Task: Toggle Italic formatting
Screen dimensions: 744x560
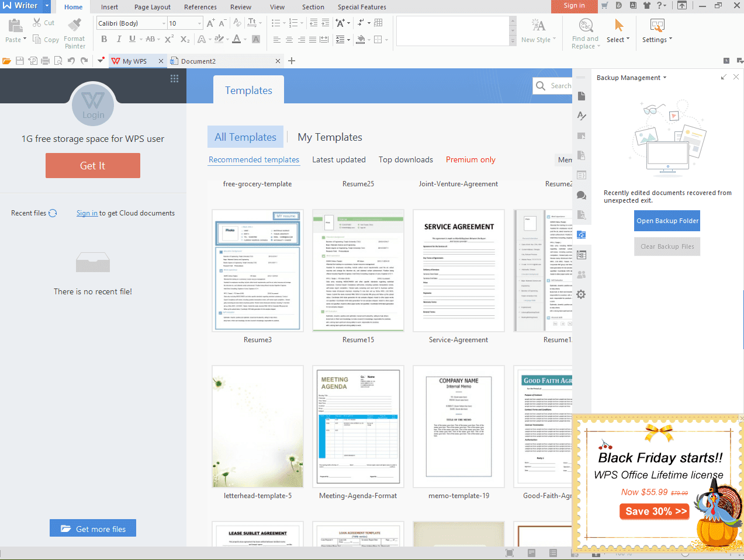Action: (x=119, y=39)
